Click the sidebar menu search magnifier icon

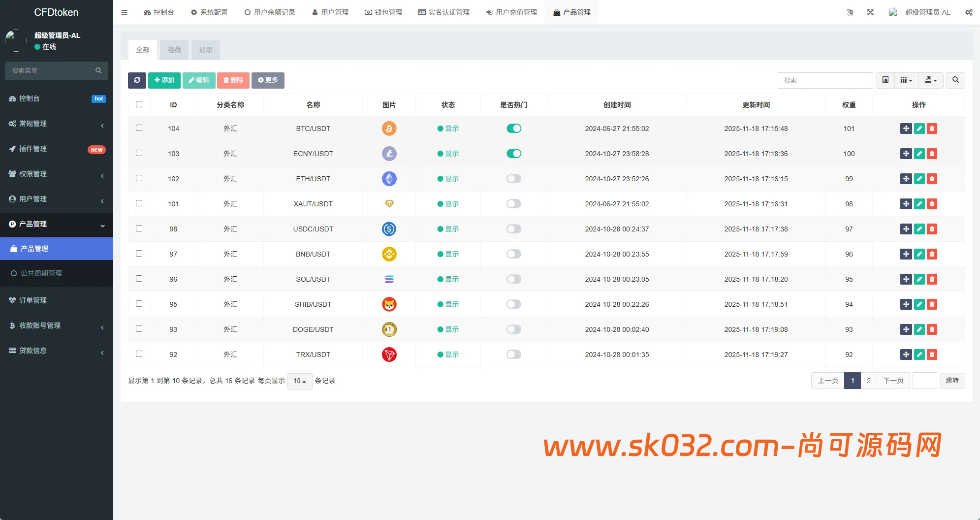(98, 70)
